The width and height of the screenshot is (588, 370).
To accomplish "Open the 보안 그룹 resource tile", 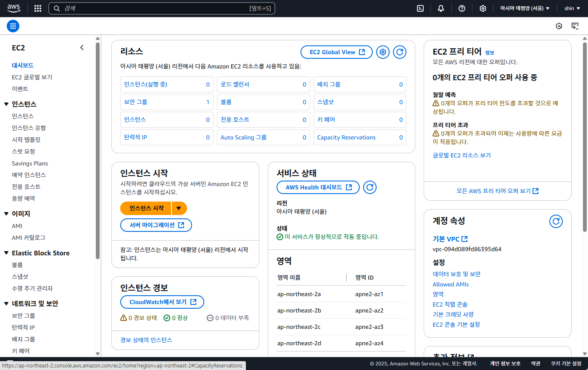I will 167,102.
